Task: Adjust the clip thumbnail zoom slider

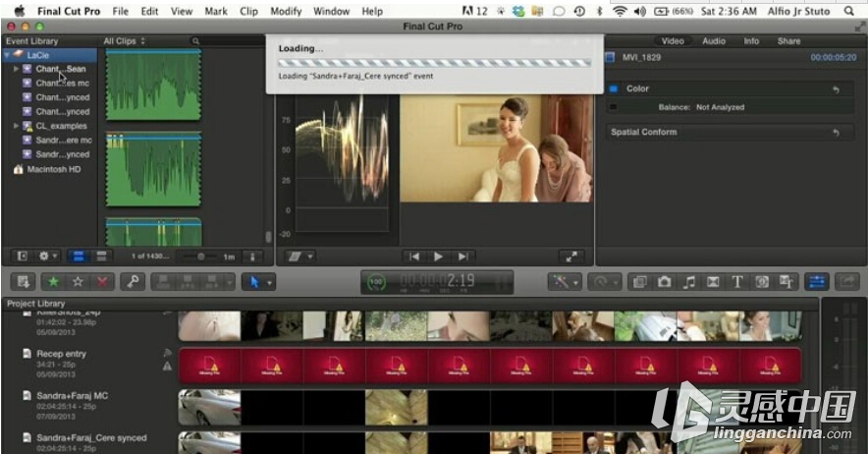Action: tap(200, 256)
